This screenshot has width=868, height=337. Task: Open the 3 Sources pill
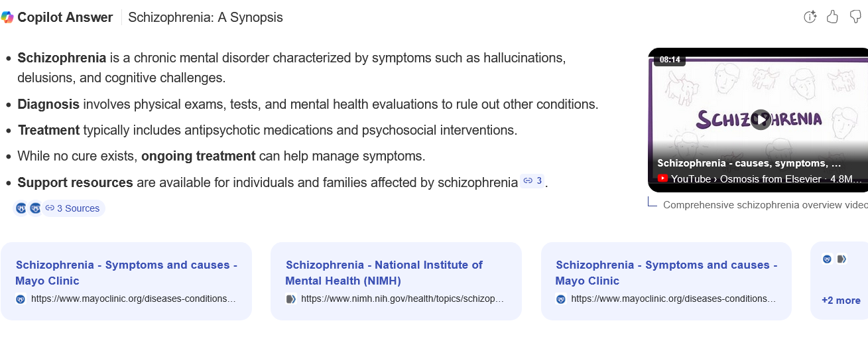[x=73, y=208]
